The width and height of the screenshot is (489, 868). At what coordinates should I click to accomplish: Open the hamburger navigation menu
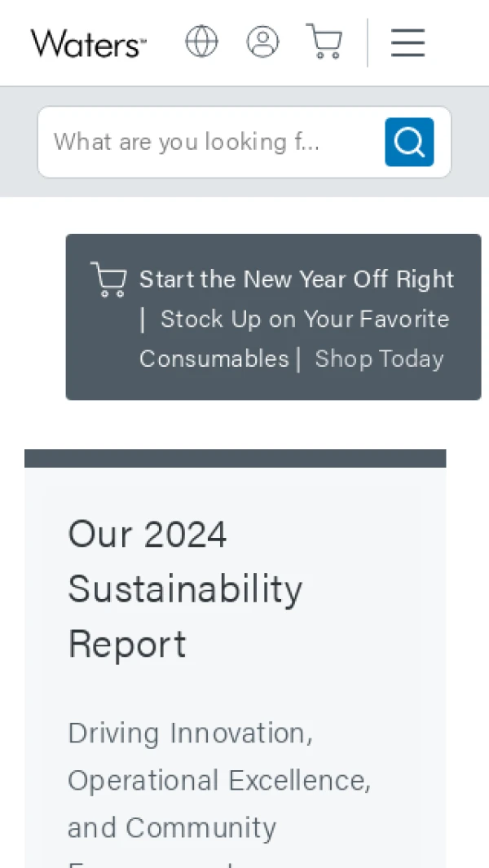point(407,42)
